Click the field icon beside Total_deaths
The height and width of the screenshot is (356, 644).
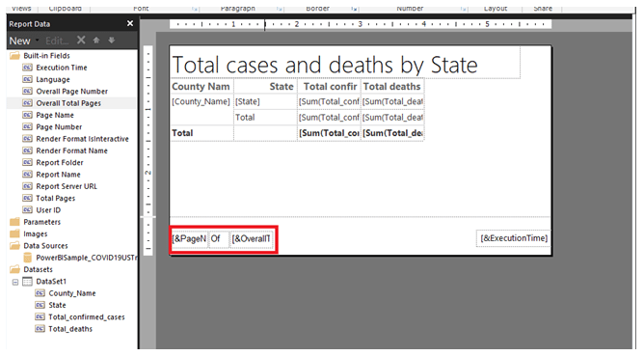coord(40,330)
